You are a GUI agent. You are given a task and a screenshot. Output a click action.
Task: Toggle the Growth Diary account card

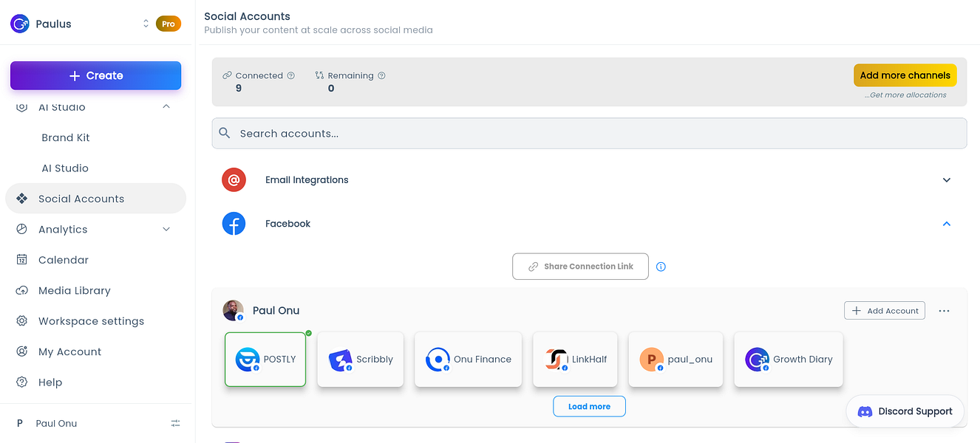pyautogui.click(x=789, y=360)
